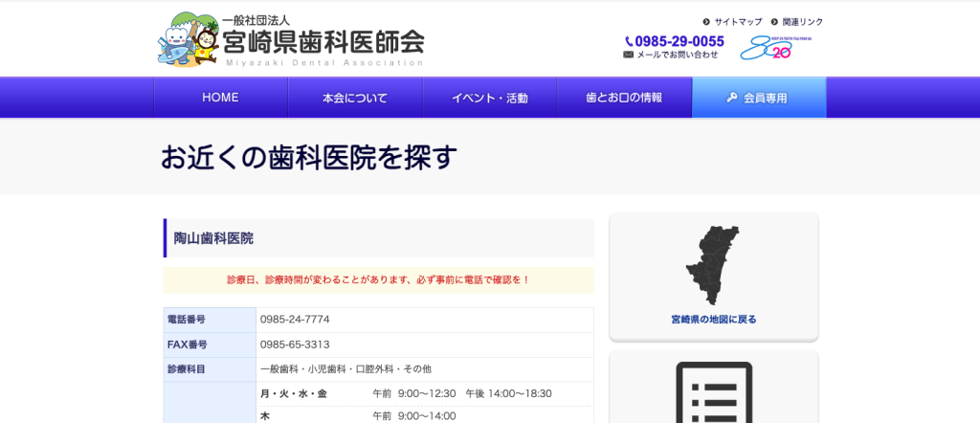Go to イベント・活動 section
Viewport: 980px width, 423px height.
tap(489, 98)
